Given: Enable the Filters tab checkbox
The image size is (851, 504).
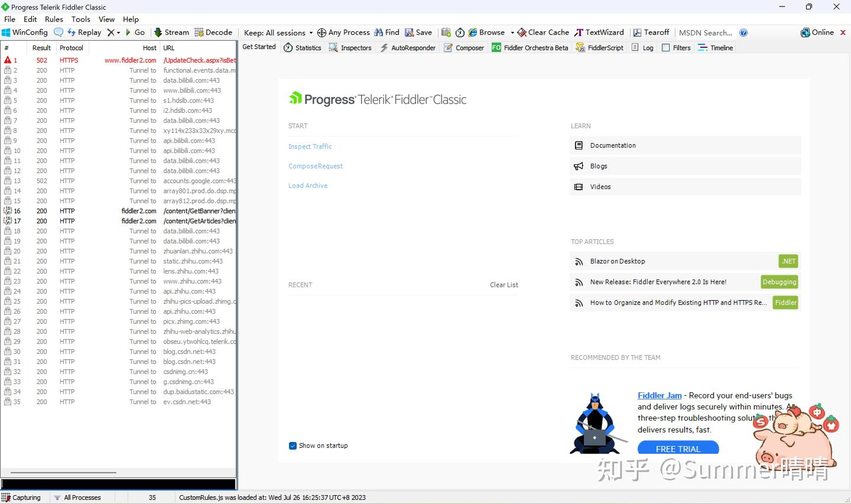Looking at the screenshot, I should (666, 48).
